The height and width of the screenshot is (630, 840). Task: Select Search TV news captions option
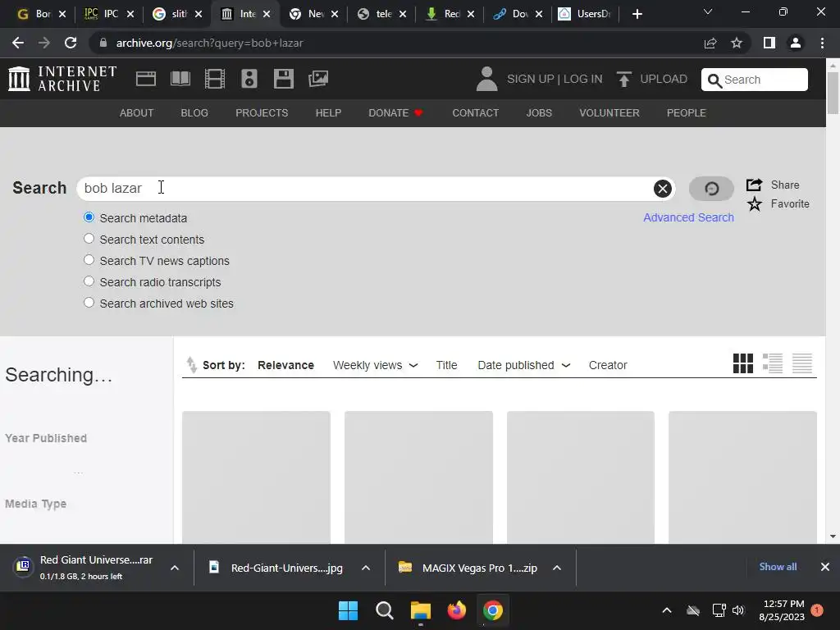89,260
